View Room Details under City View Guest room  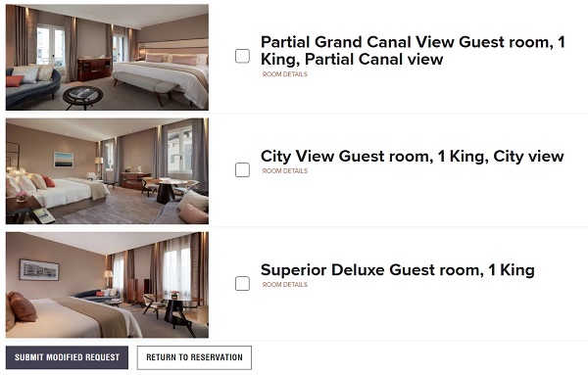(285, 170)
